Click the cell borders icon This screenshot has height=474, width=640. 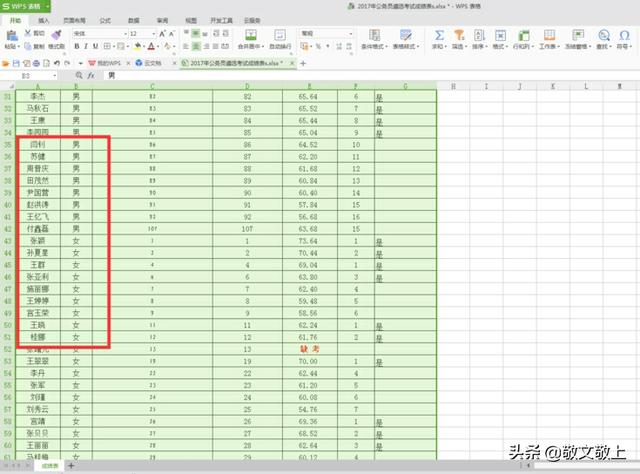tap(107, 46)
